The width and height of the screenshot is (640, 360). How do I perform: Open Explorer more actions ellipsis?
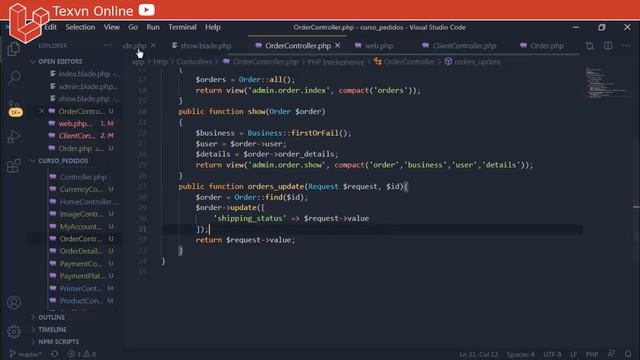tap(108, 46)
